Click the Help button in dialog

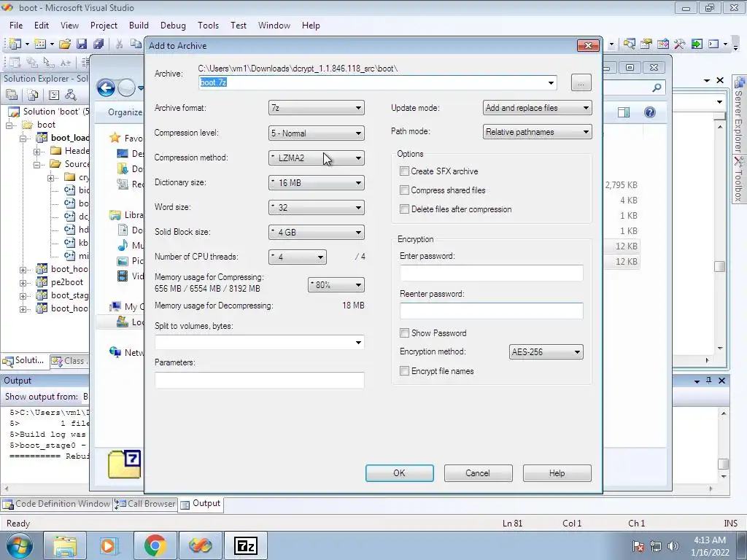click(x=557, y=472)
